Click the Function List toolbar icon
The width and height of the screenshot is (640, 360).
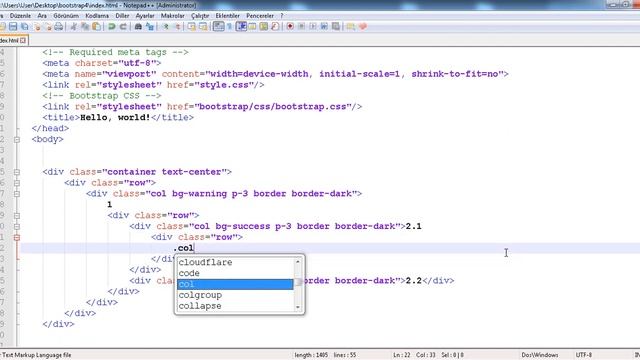pos(275,27)
